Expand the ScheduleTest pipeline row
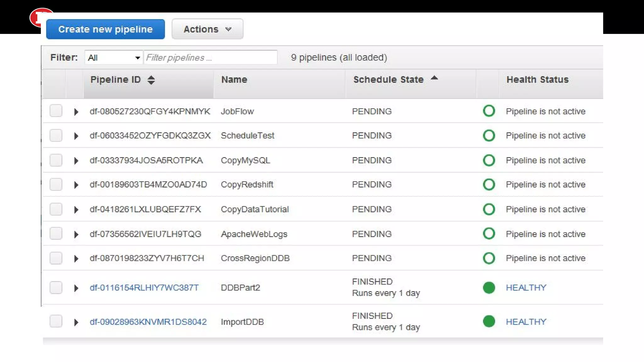Viewport: 644px width, 362px height. [x=76, y=136]
